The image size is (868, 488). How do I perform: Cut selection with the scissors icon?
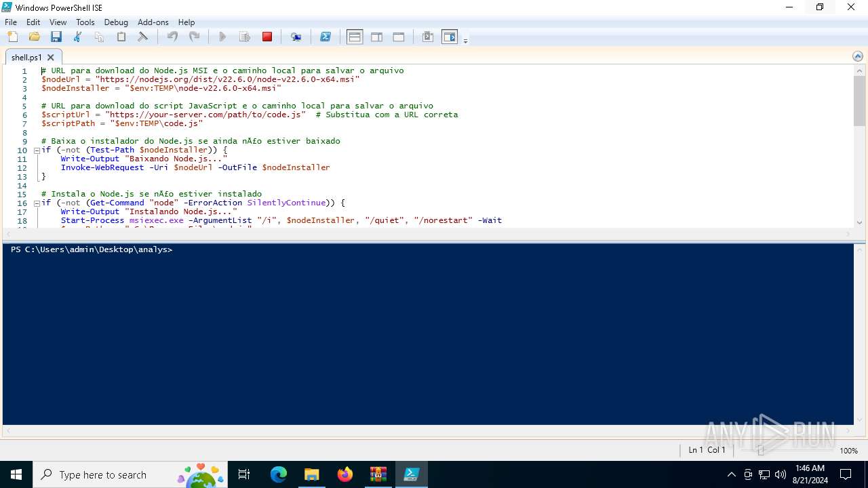[77, 37]
